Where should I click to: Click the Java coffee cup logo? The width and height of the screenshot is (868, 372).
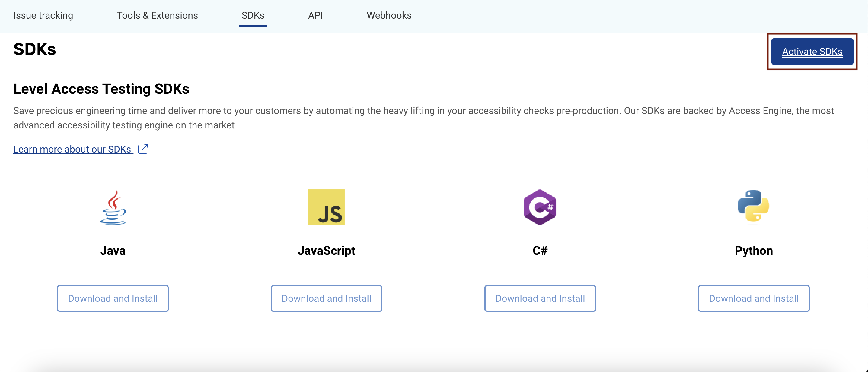click(x=113, y=207)
